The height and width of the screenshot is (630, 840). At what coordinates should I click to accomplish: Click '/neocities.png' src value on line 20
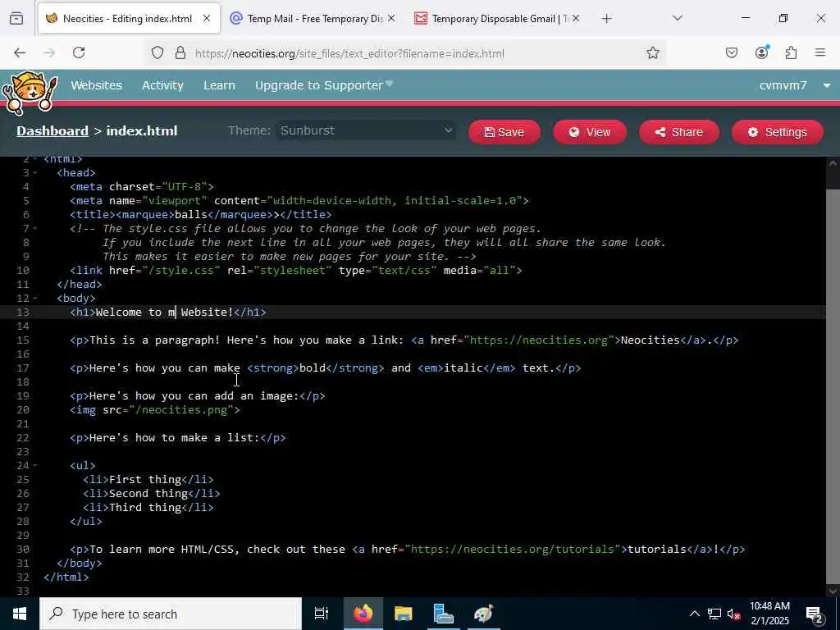181,410
